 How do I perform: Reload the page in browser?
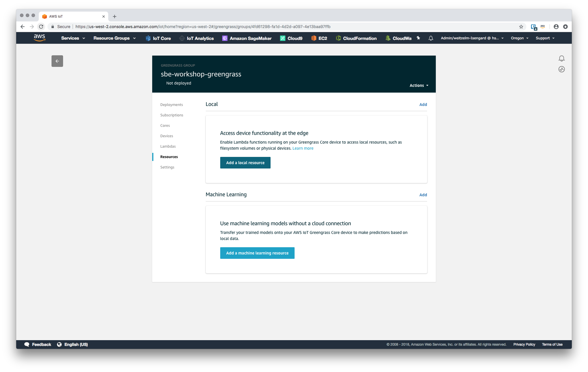click(x=41, y=27)
